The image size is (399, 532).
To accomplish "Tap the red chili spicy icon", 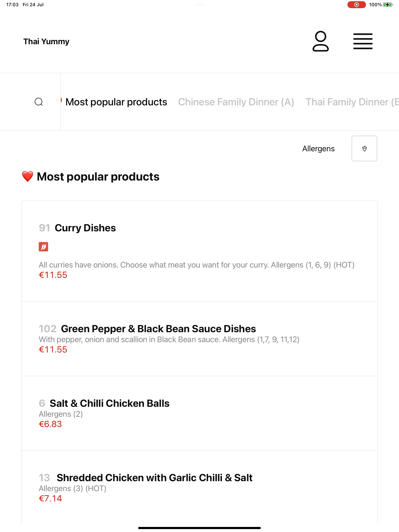I will 43,247.
